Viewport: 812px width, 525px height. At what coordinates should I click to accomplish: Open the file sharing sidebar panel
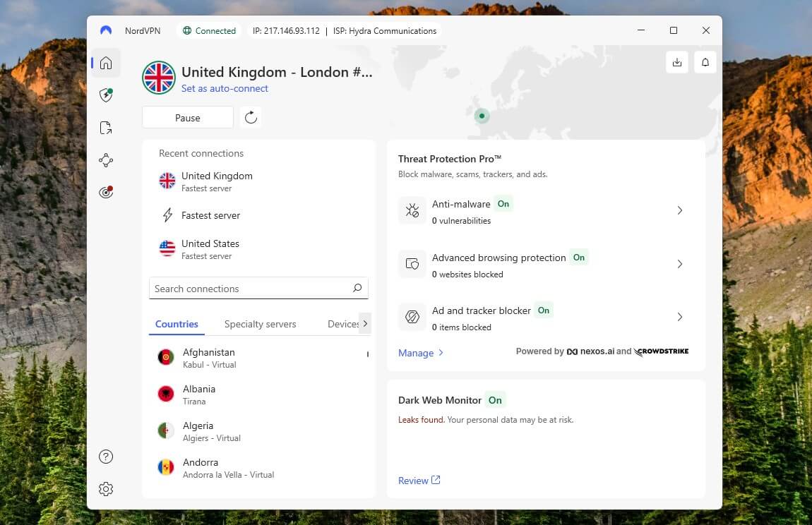click(106, 127)
